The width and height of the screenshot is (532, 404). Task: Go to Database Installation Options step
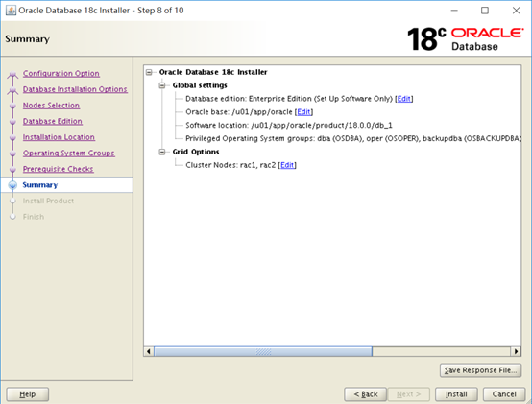tap(75, 89)
